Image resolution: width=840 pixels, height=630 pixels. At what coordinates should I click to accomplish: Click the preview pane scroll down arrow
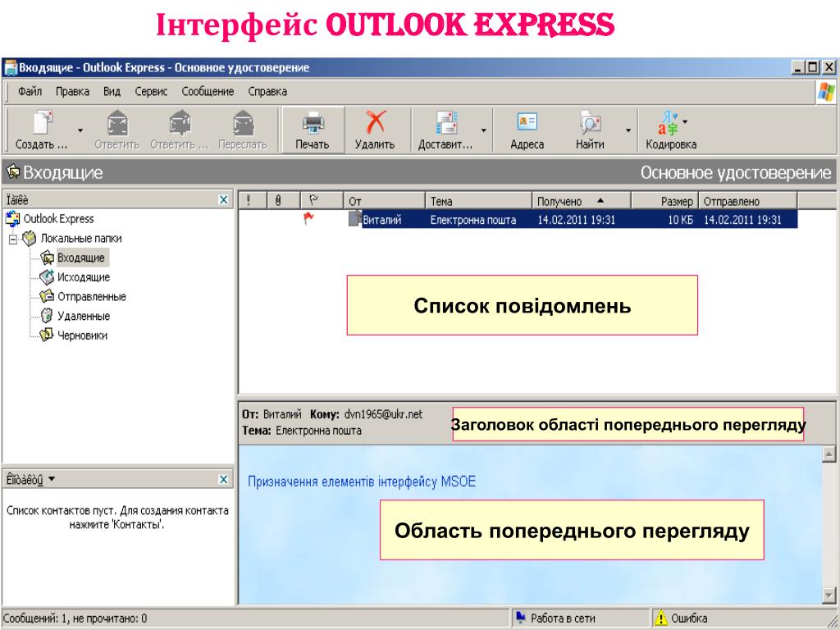(x=829, y=595)
